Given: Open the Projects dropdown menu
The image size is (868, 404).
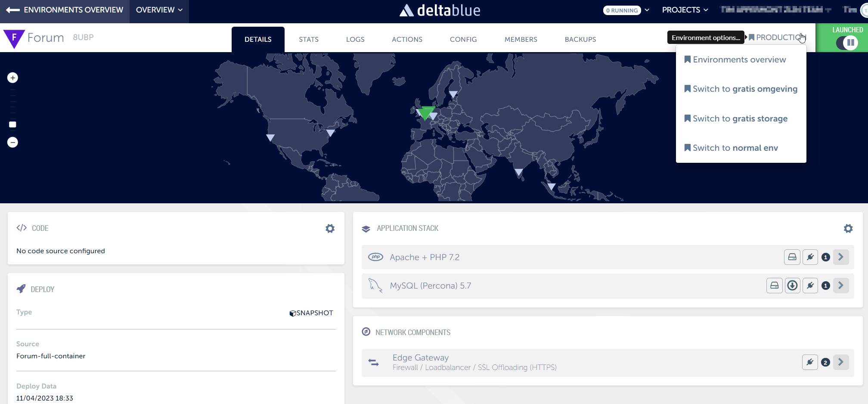Looking at the screenshot, I should pos(685,10).
